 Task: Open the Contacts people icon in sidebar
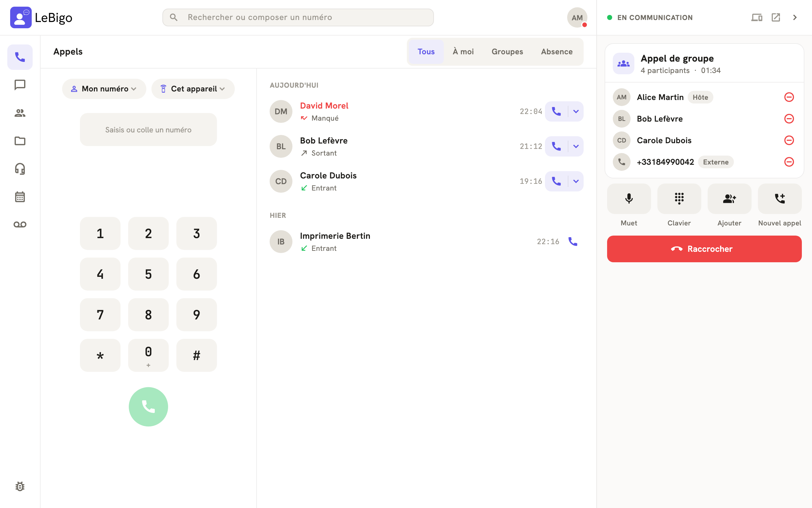click(x=20, y=113)
